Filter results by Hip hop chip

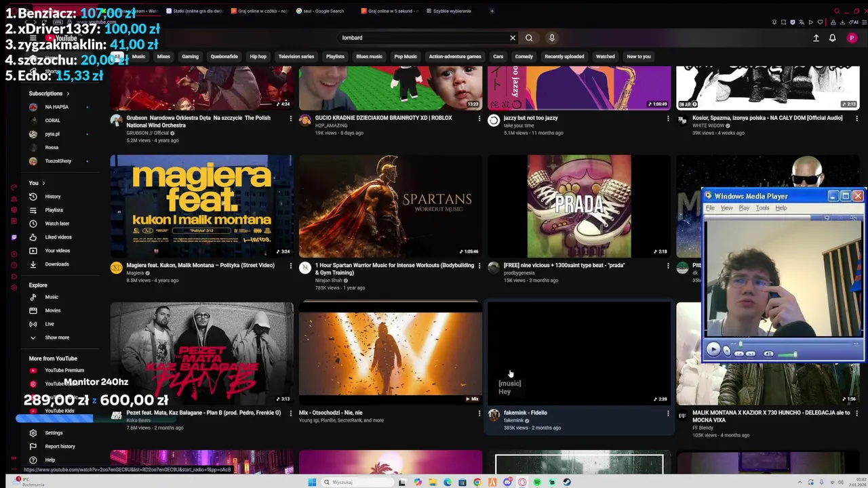click(x=258, y=57)
